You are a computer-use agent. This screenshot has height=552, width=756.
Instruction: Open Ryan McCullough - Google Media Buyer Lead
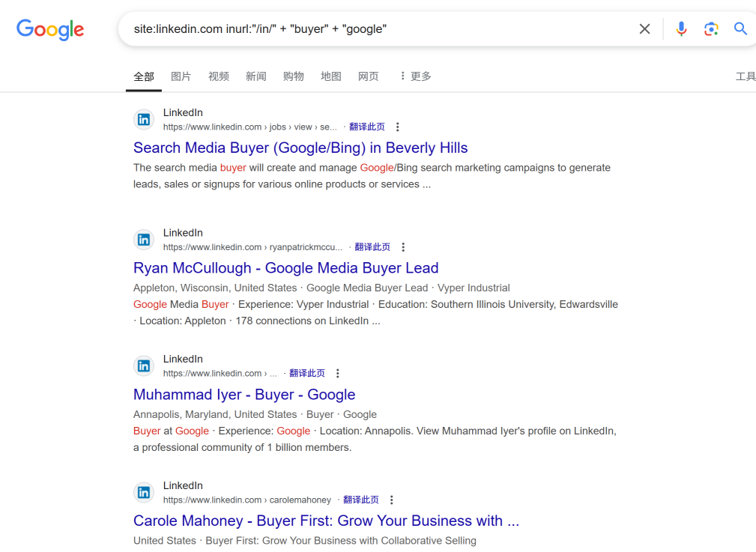286,267
